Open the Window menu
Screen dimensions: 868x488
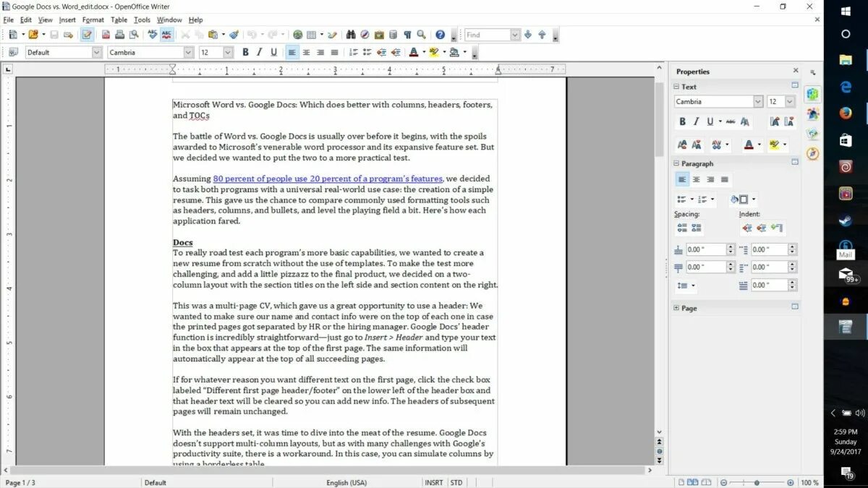point(169,20)
